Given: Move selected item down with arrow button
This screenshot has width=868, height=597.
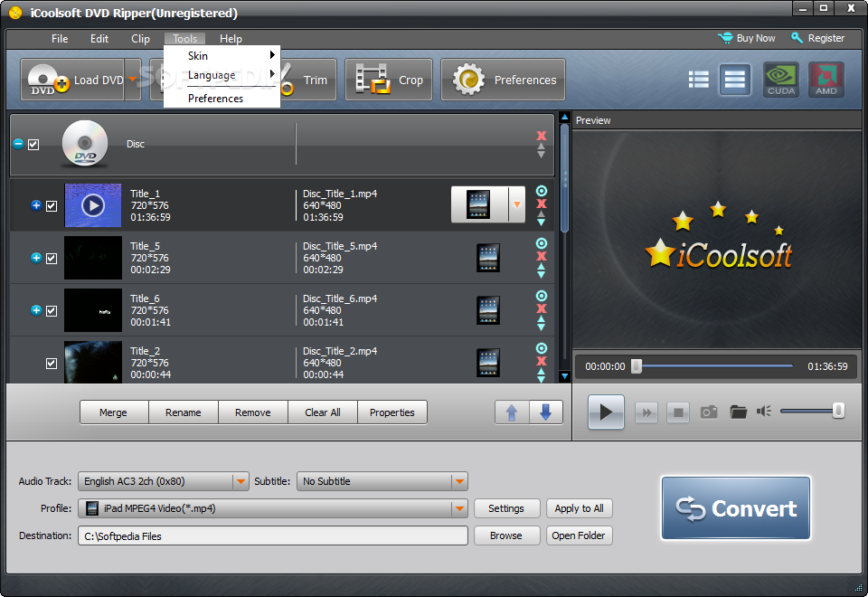Looking at the screenshot, I should pos(546,412).
